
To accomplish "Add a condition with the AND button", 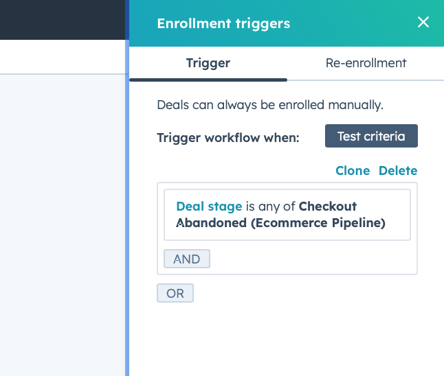I will [x=187, y=259].
